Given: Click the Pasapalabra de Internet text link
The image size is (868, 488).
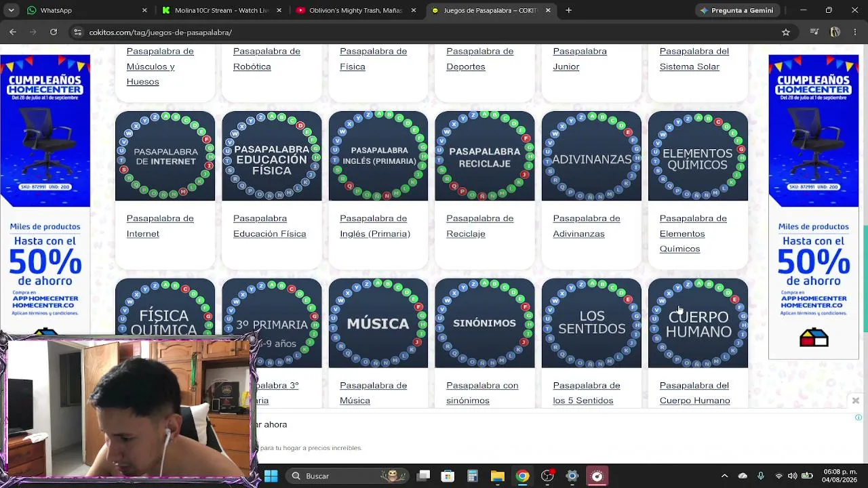Looking at the screenshot, I should point(160,226).
